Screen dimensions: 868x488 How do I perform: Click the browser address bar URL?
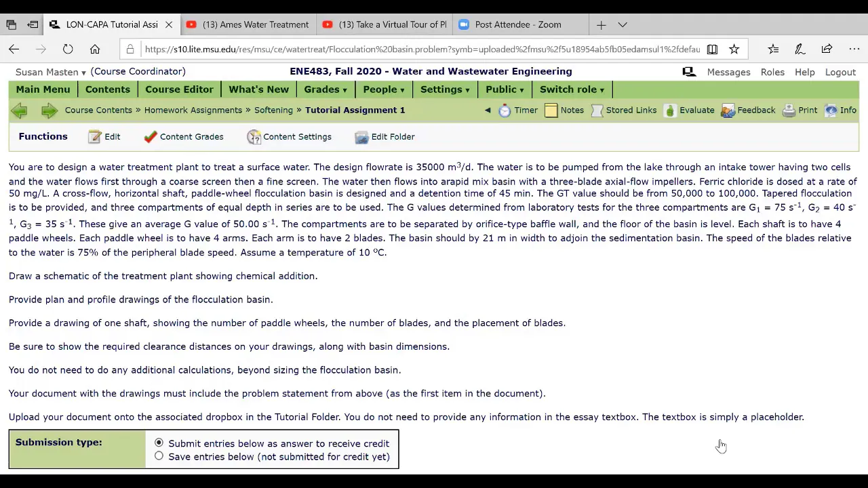[422, 49]
